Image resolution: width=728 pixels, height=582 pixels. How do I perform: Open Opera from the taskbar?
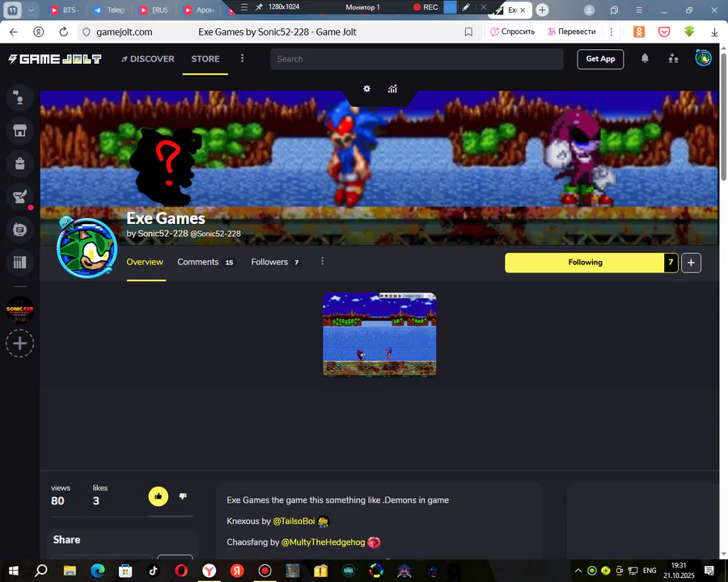[x=181, y=571]
